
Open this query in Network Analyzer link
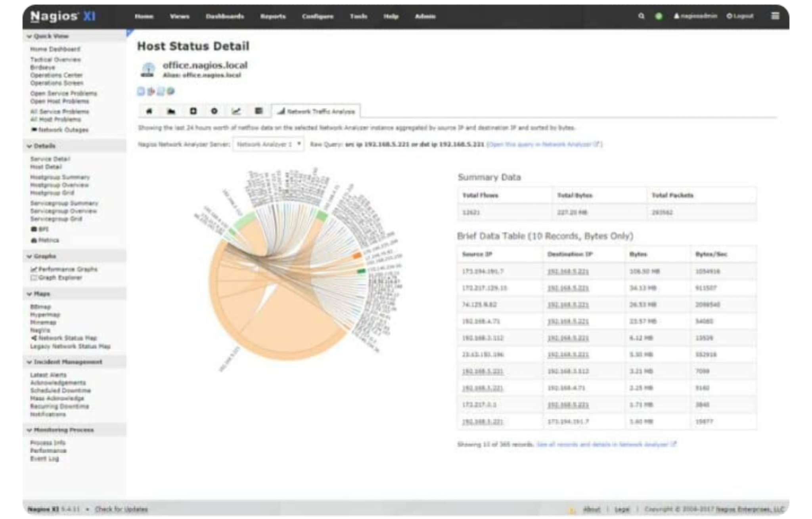click(544, 144)
